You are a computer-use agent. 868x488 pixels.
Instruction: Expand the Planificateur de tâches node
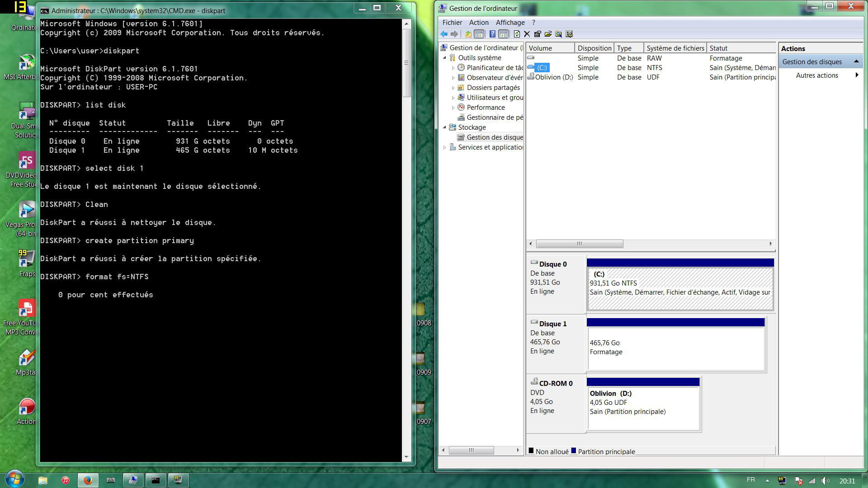click(453, 68)
